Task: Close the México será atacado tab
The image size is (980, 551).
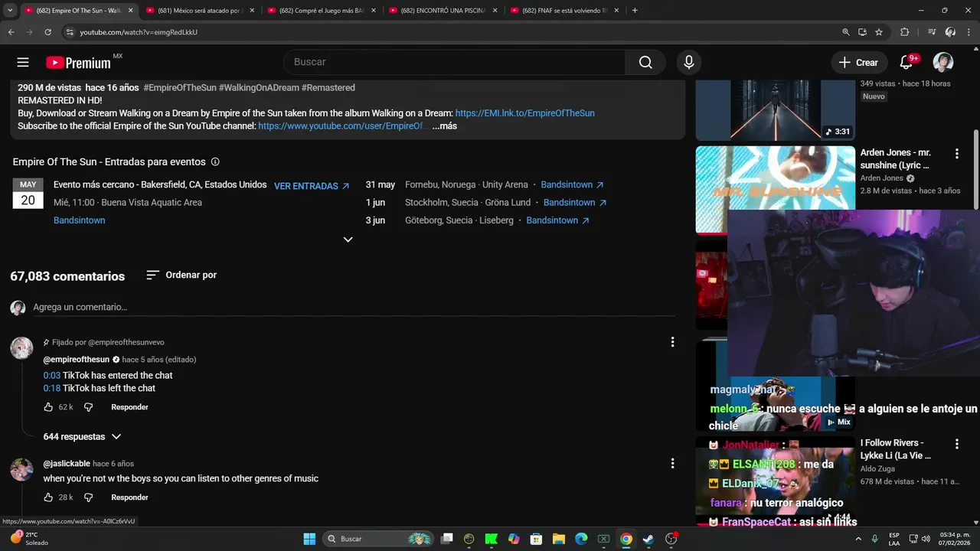Action: [252, 11]
